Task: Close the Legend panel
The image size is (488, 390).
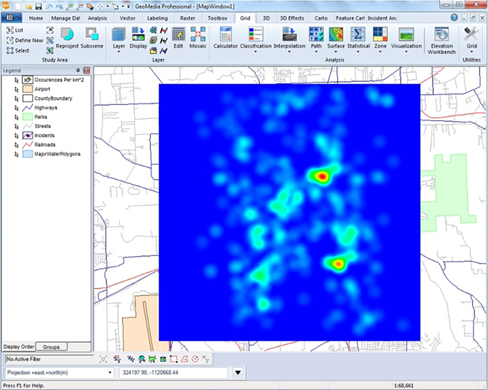Action: (87, 70)
